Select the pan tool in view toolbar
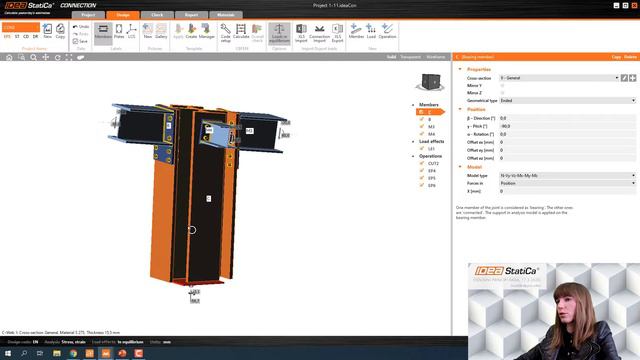Image resolution: width=640 pixels, height=360 pixels. click(46, 57)
